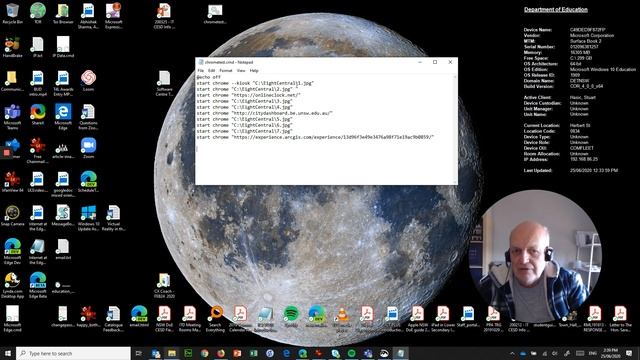Select the Loom desktop icon

88,80
